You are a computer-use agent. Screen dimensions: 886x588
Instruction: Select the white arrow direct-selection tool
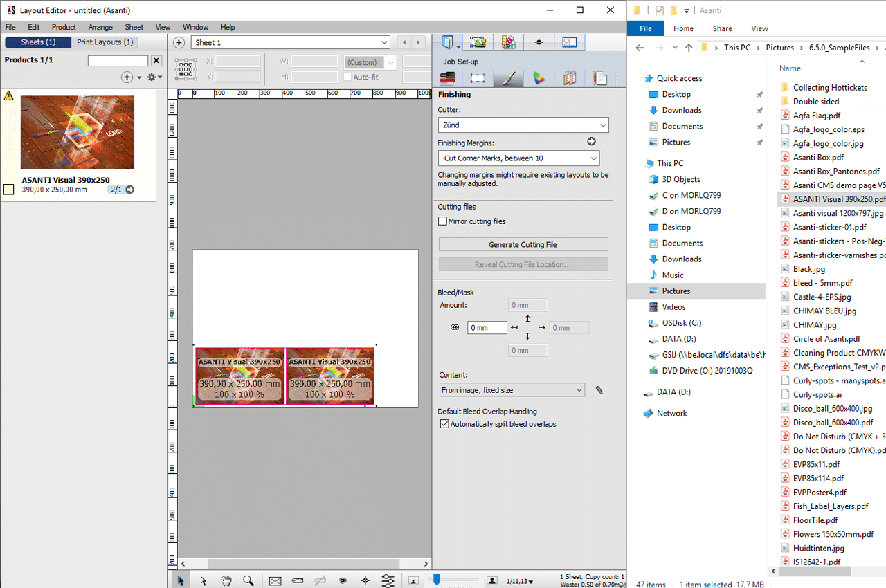coord(204,581)
